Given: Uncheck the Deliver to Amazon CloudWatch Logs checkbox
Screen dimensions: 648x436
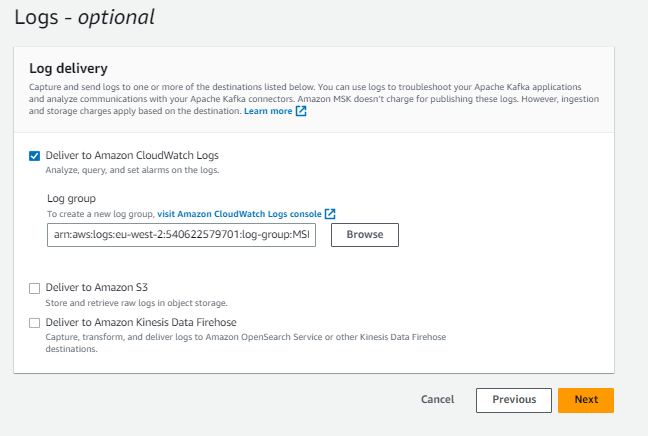Looking at the screenshot, I should 35,156.
